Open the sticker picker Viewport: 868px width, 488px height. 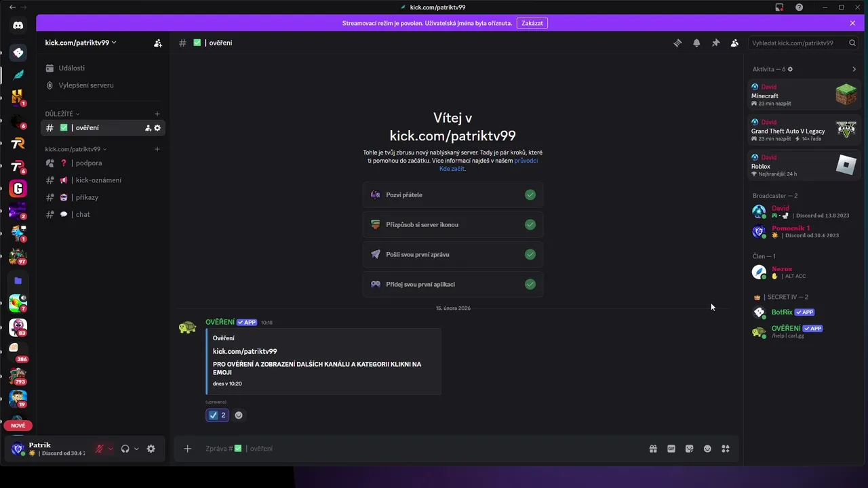click(690, 449)
